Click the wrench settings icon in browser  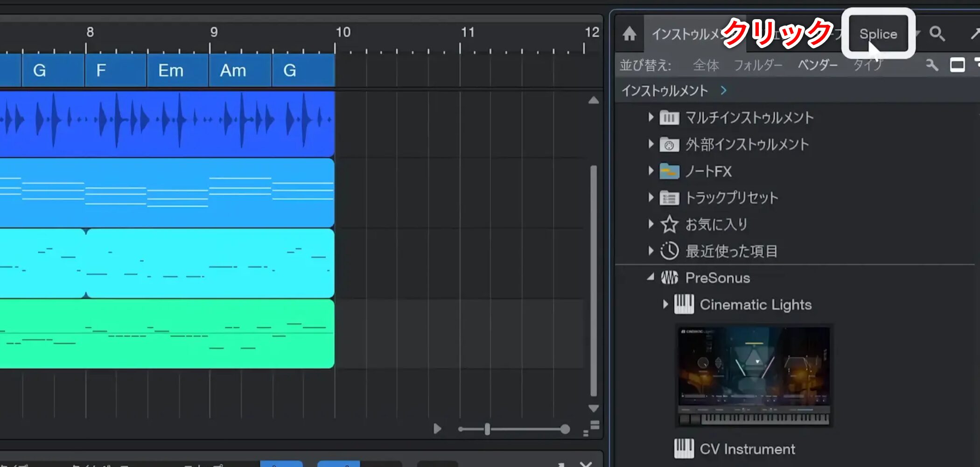pos(931,65)
